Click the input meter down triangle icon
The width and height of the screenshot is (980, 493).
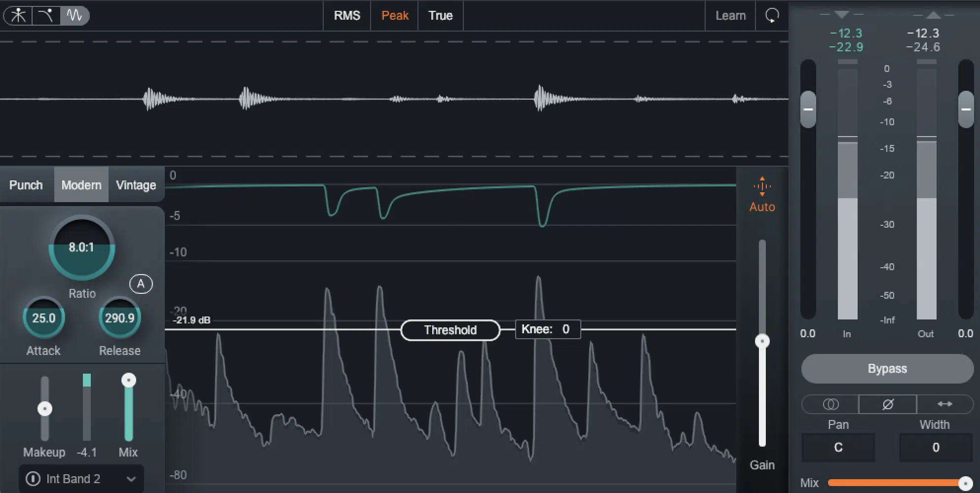[x=841, y=14]
